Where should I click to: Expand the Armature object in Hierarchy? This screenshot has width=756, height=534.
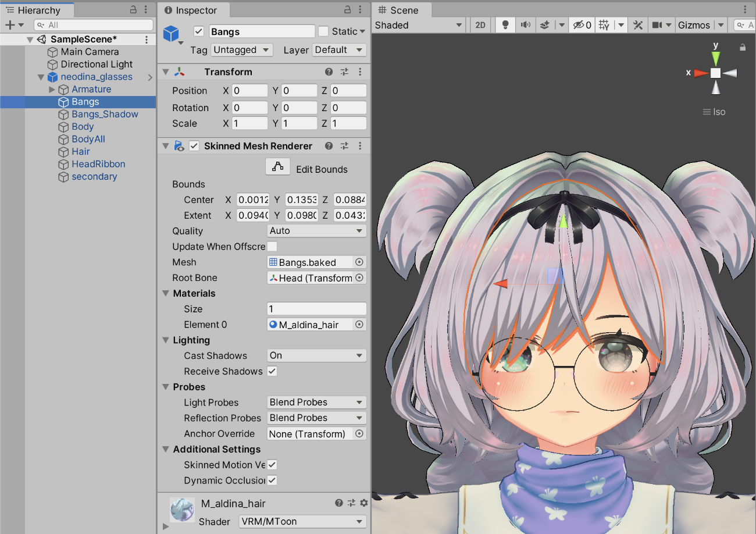[x=52, y=90]
